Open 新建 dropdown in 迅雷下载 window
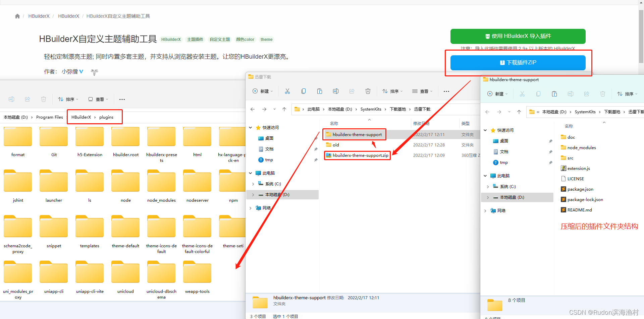The width and height of the screenshot is (644, 319). (263, 91)
